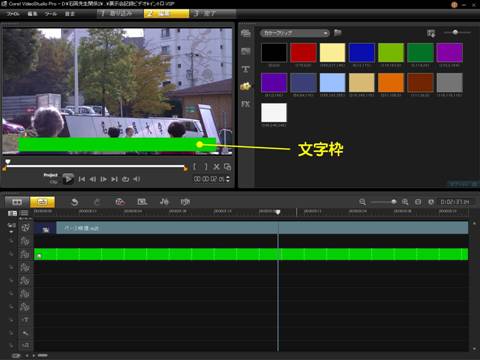Screen dimensions: 480x360
Task: Zoom in the timeline
Action: (x=405, y=202)
